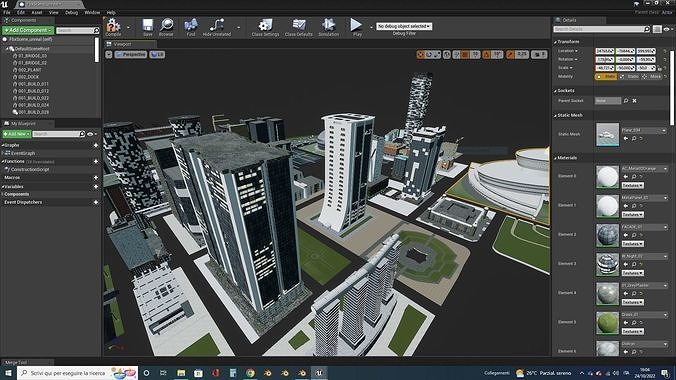Image resolution: width=676 pixels, height=380 pixels.
Task: Open ConstructionScript function
Action: click(29, 170)
